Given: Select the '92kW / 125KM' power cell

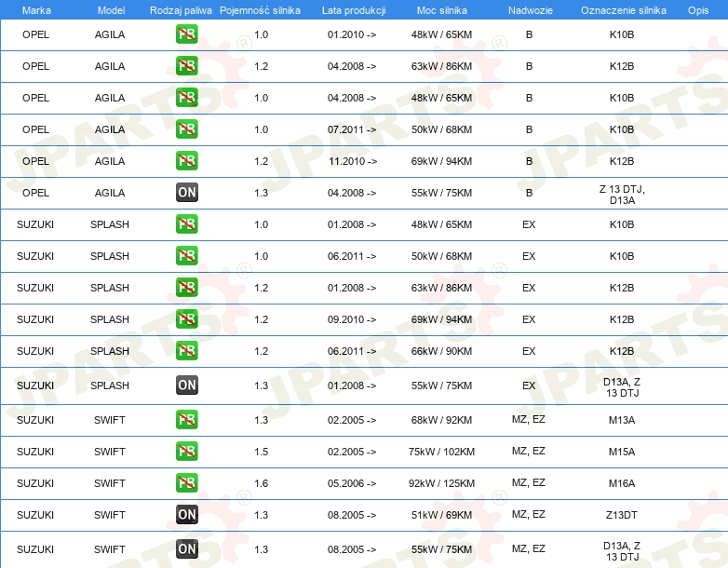Looking at the screenshot, I should [441, 483].
